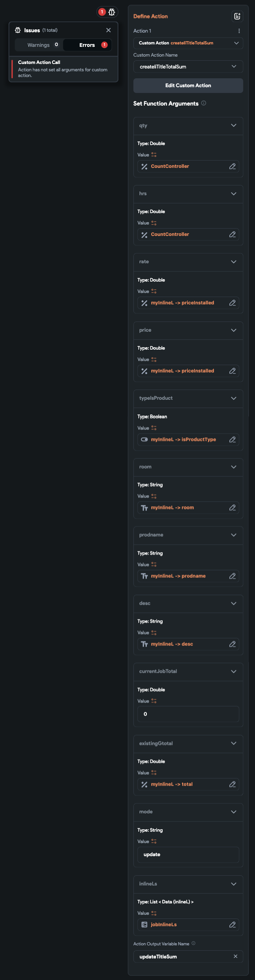This screenshot has width=255, height=980.
Task: Open the Action 1 three-dot options menu
Action: click(x=239, y=31)
